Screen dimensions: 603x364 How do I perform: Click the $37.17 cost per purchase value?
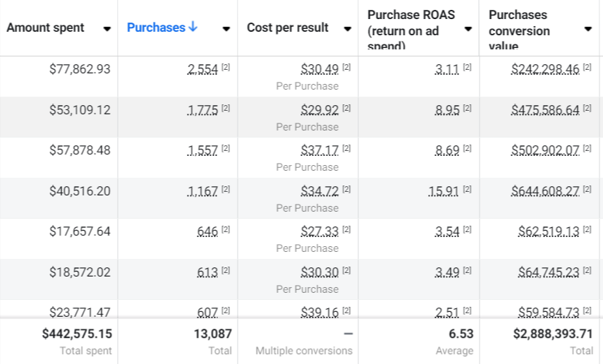(x=319, y=150)
